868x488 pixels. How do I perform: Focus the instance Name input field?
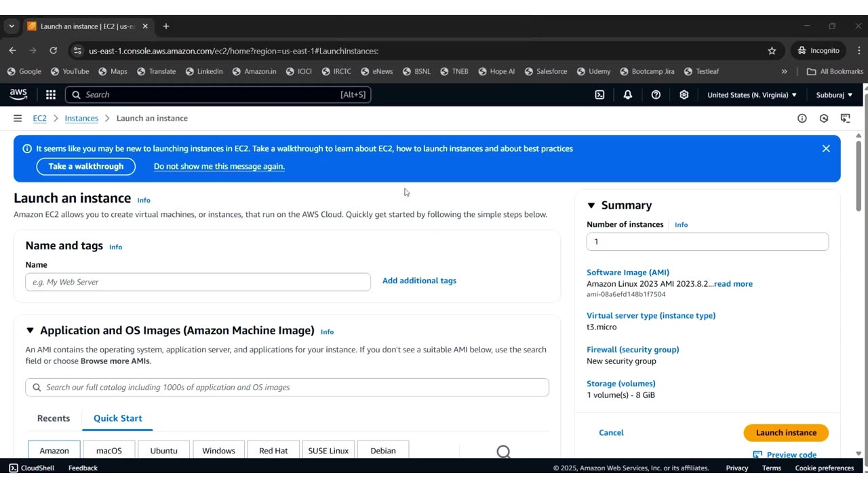tap(198, 282)
